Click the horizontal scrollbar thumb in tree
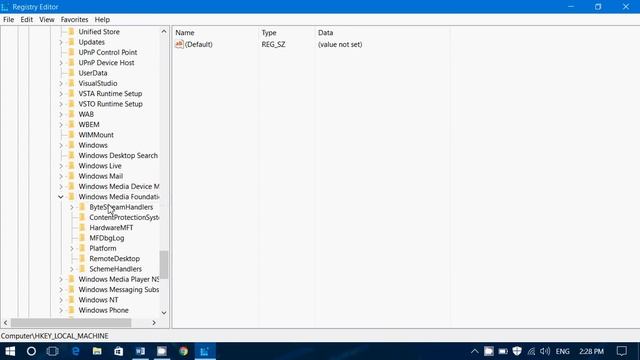 point(71,323)
